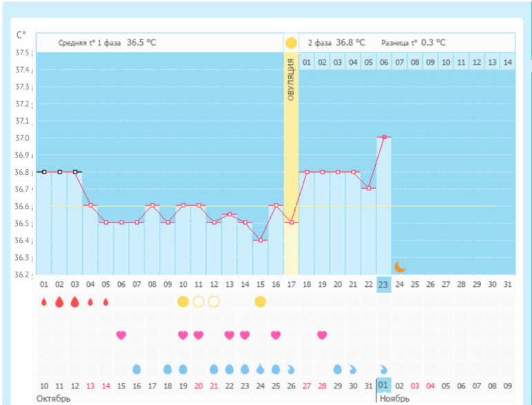Image resolution: width=532 pixels, height=405 pixels.
Task: Click the Октябрь month label
Action: (x=53, y=399)
